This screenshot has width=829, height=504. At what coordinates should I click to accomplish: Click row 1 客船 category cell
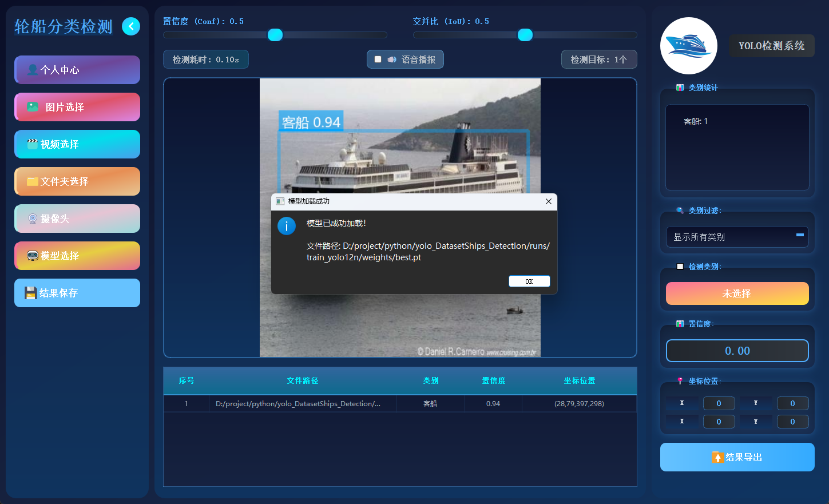tap(430, 403)
